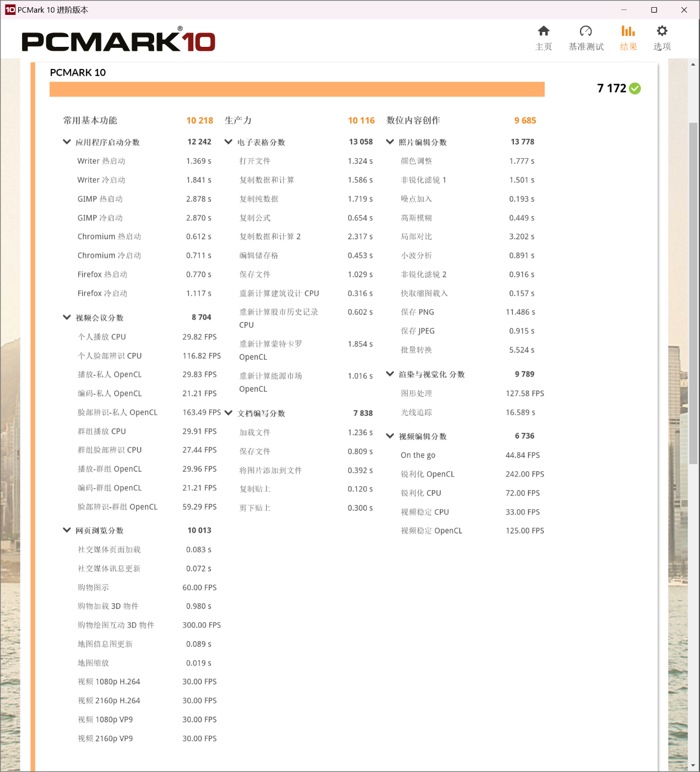Open the 选项 gear icon

point(662,31)
